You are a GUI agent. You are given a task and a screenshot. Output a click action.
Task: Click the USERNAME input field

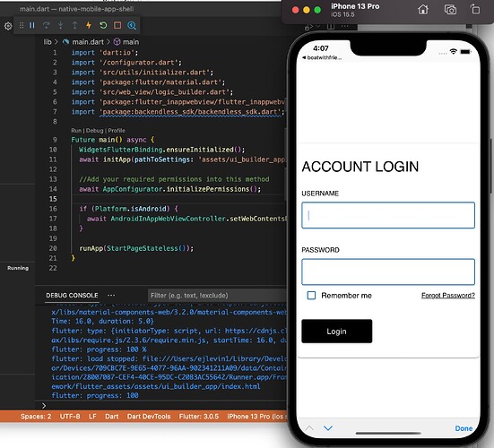(388, 215)
